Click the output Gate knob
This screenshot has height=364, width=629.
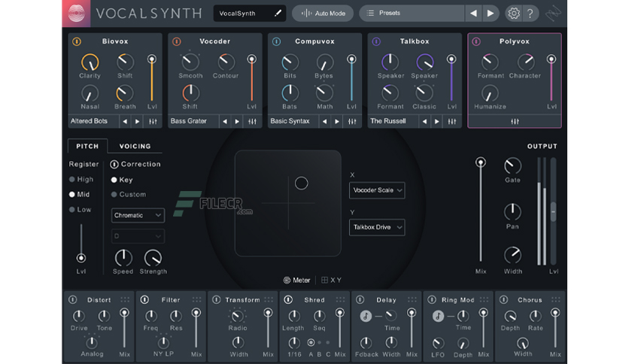coord(512,165)
